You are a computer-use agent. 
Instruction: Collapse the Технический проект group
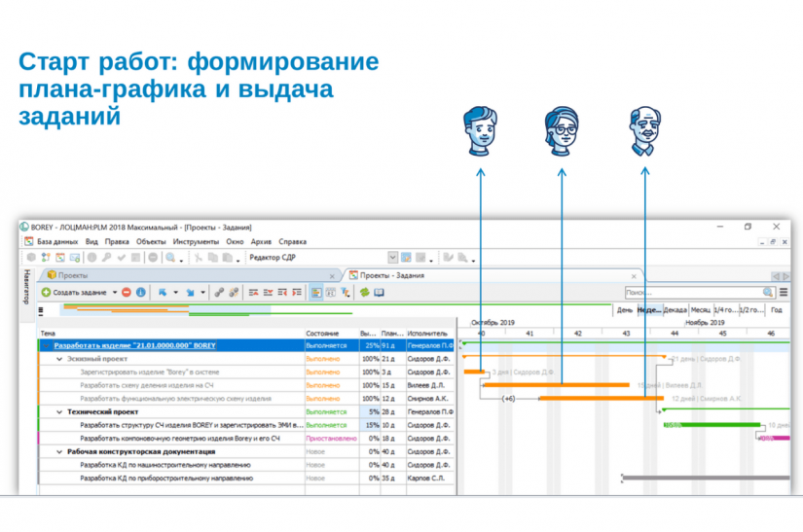pos(59,411)
